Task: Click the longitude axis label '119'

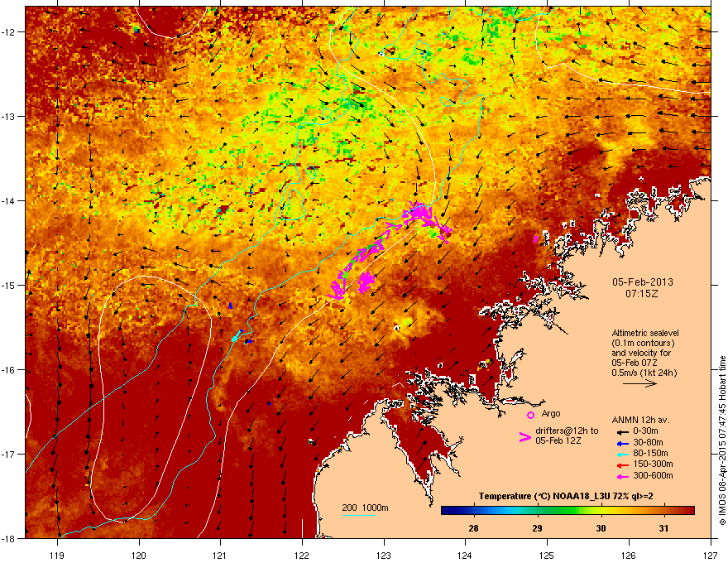Action: pyautogui.click(x=57, y=555)
